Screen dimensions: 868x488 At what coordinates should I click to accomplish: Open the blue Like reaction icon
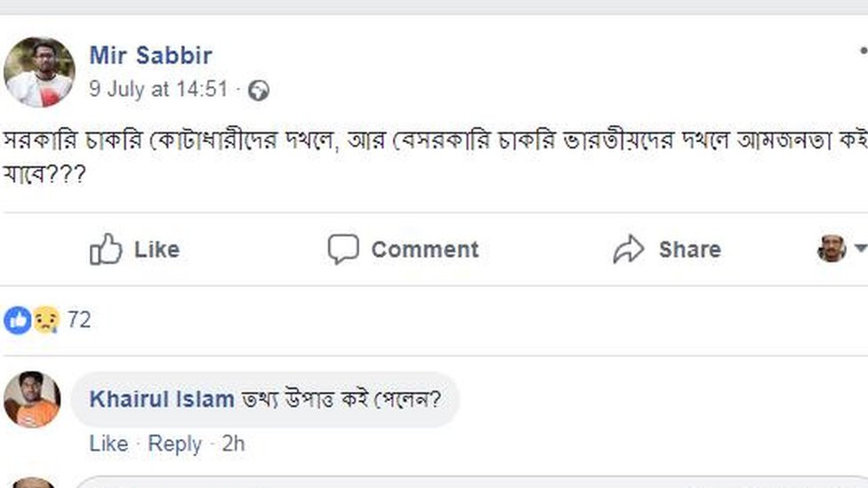pyautogui.click(x=17, y=320)
